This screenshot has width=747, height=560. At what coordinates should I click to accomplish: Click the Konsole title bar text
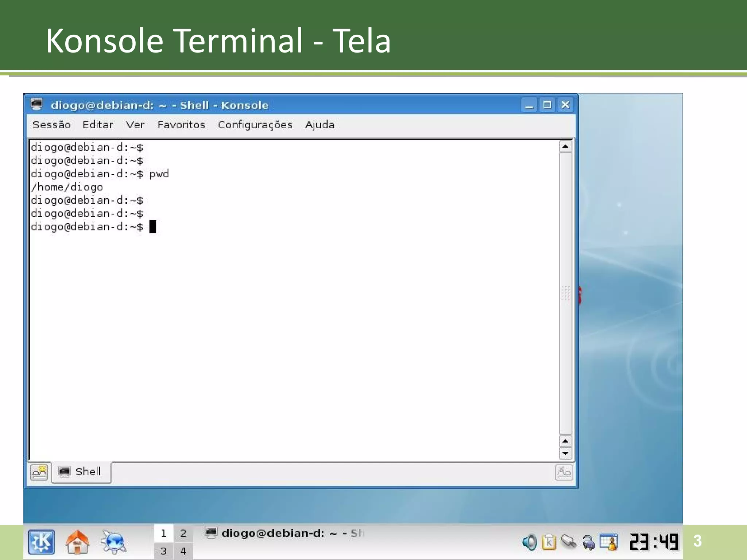160,105
